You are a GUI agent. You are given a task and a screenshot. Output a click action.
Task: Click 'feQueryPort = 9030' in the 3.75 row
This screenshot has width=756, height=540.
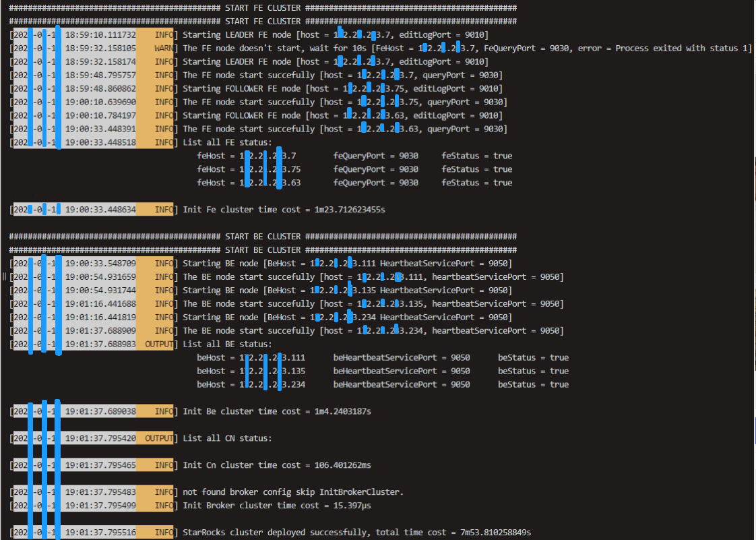[x=375, y=169]
